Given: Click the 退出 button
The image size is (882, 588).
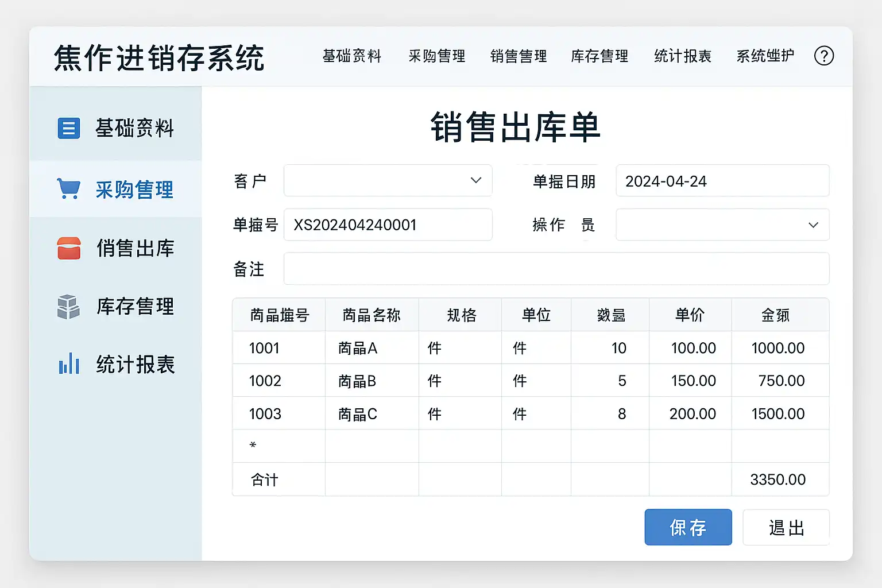Looking at the screenshot, I should (786, 527).
